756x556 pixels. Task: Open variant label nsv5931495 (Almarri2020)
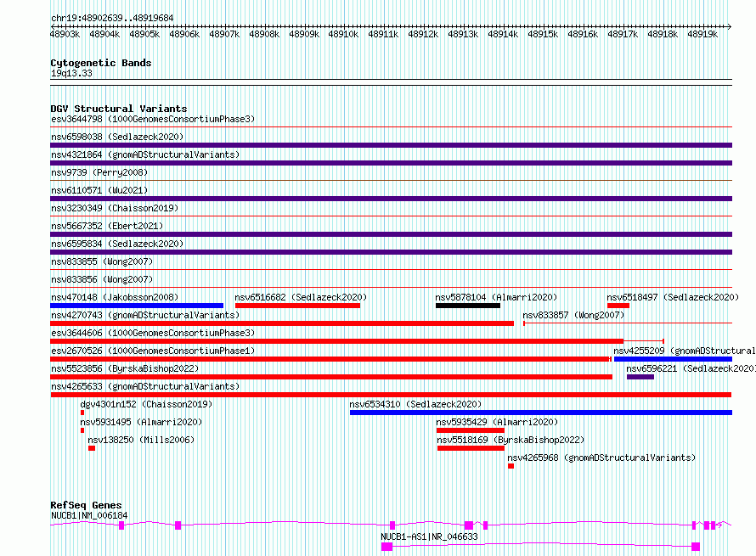pos(141,422)
